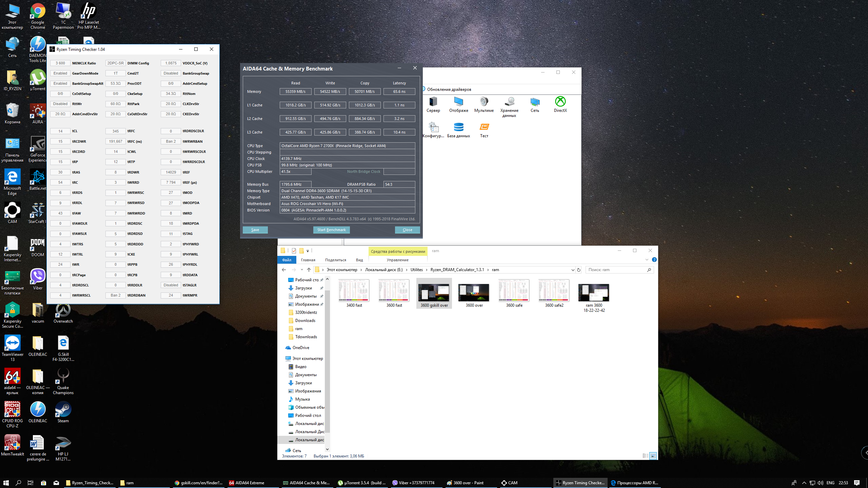Expand the Explorer ribbon chevron
Viewport: 868px width, 488px height.
647,260
